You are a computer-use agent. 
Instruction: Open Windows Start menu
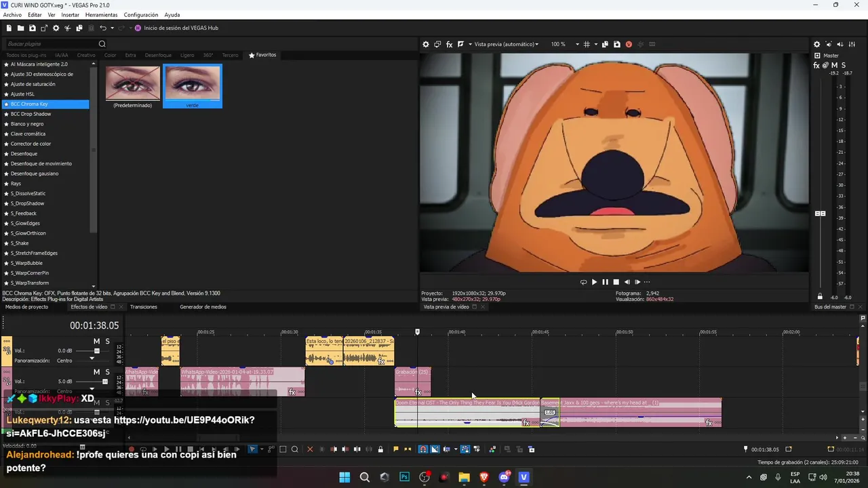[344, 477]
